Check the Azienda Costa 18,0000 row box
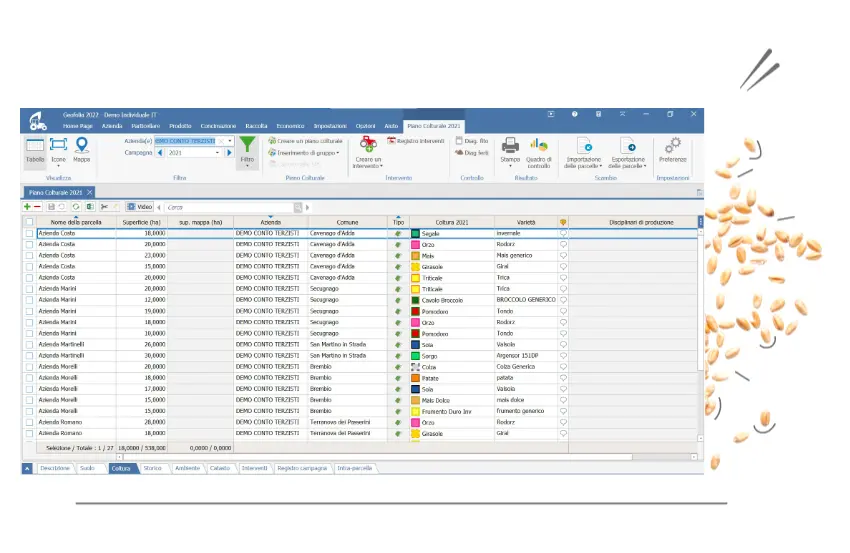The image size is (850, 553). click(x=29, y=233)
